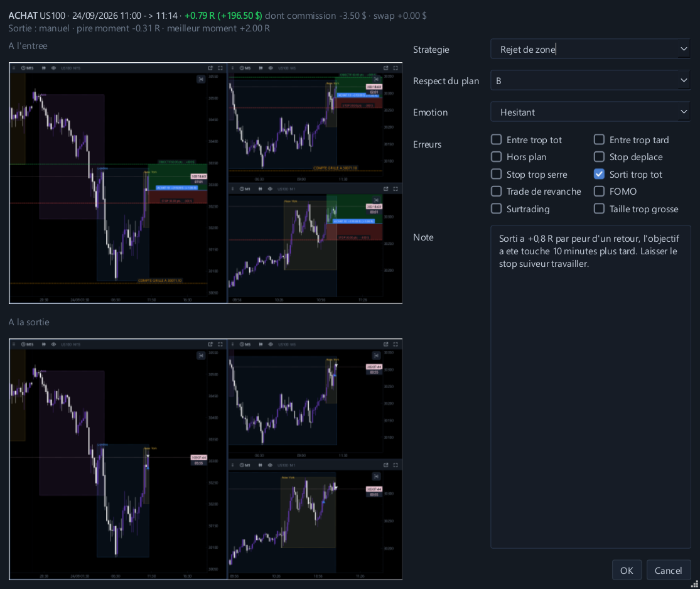Open the 'A l'entree' chart screenshot
The image size is (700, 589).
(205, 183)
